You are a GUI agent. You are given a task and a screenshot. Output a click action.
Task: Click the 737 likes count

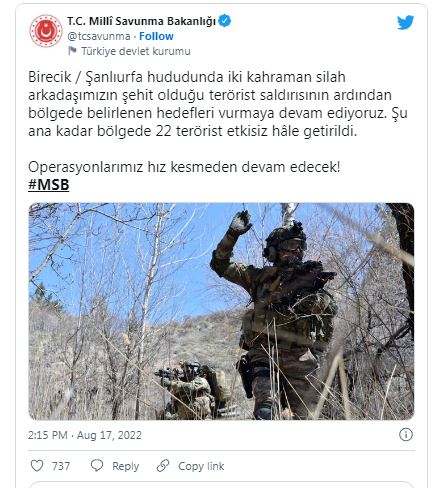61,466
